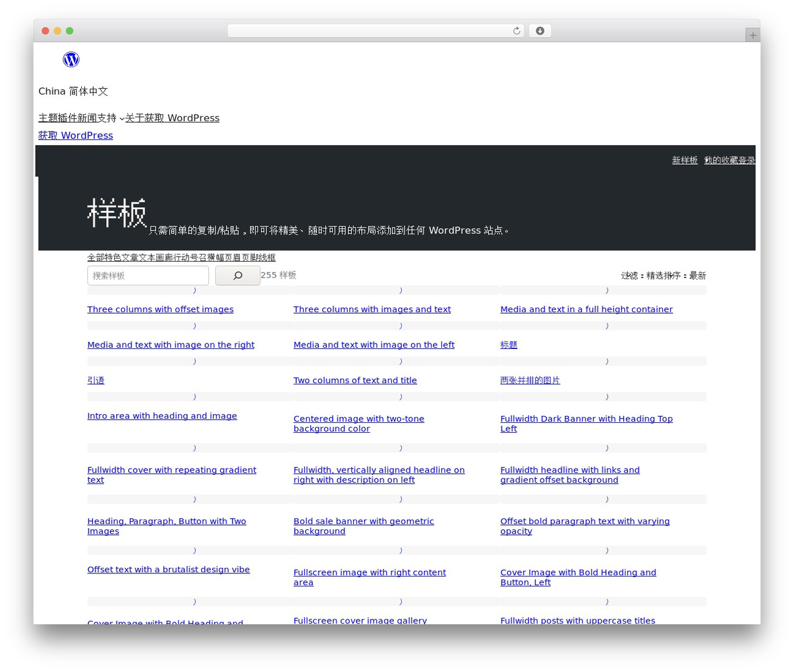The height and width of the screenshot is (672, 794).
Task: Select the 页脚 category tab
Action: (250, 258)
